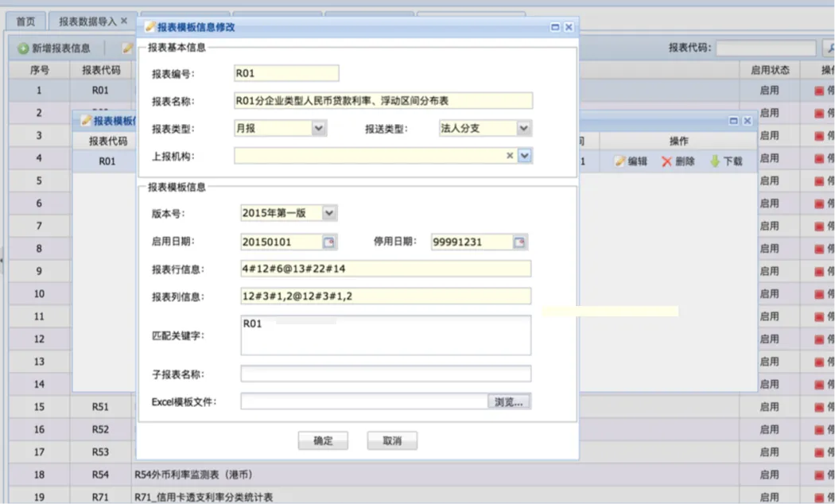Screen dimensions: 835x504
Task: Open the 版本号 dropdown list
Action: [x=330, y=213]
